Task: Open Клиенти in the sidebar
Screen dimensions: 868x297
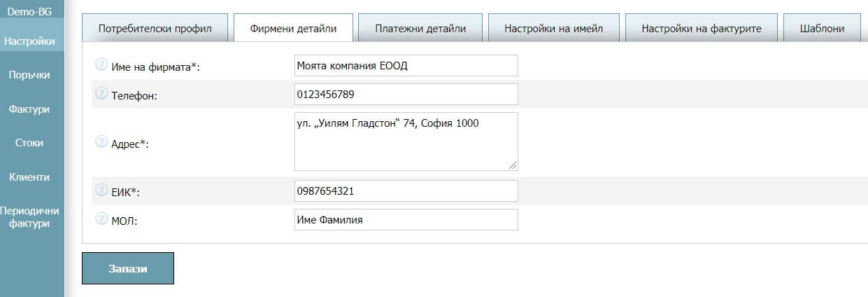Action: point(29,177)
